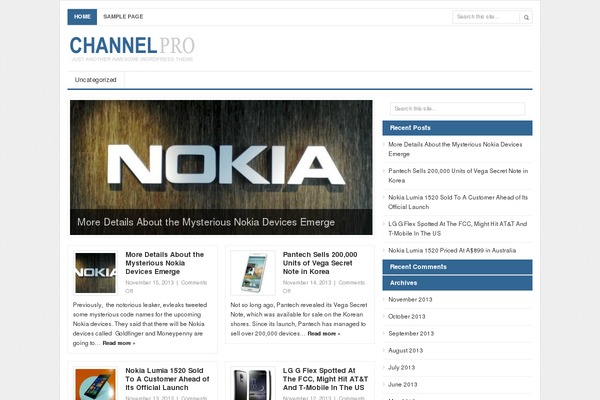Open the September 2013 archive

click(x=411, y=333)
